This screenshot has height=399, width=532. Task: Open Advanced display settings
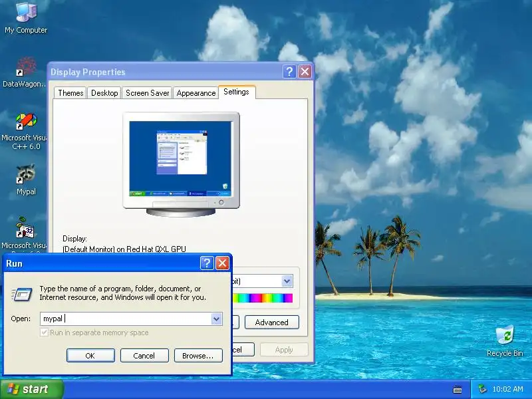click(x=272, y=323)
